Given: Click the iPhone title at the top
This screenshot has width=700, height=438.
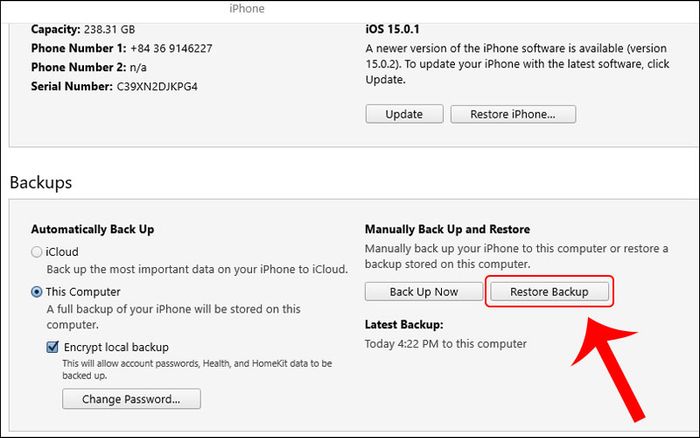Looking at the screenshot, I should click(x=247, y=8).
